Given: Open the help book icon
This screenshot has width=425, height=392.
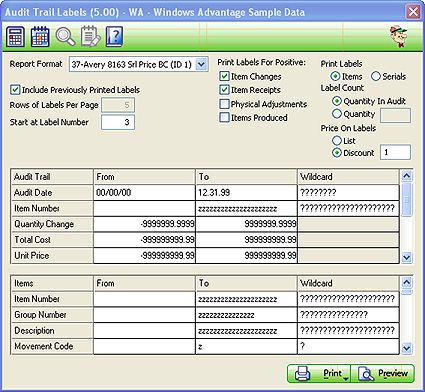Looking at the screenshot, I should (114, 37).
